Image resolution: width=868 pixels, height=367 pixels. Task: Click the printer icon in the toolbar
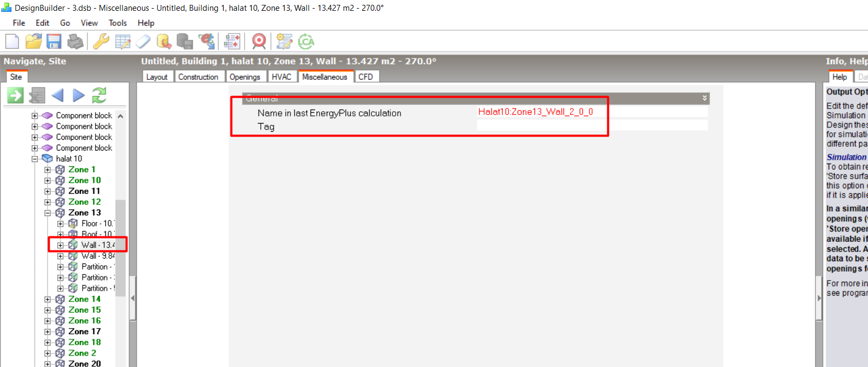pyautogui.click(x=75, y=42)
